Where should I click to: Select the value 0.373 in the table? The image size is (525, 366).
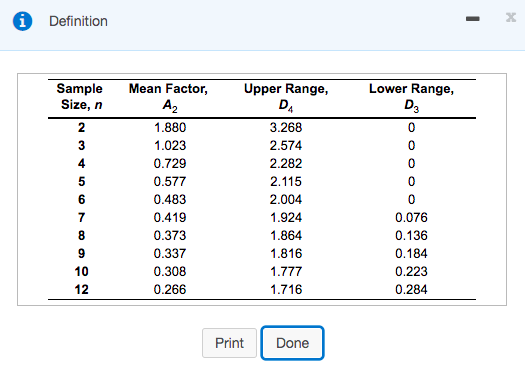point(170,236)
